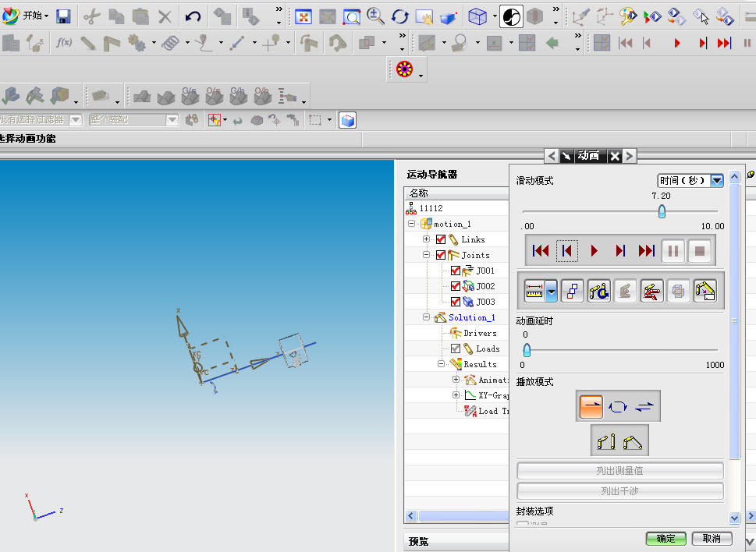The image size is (756, 552).
Task: Click the shaded sphere render style icon
Action: click(511, 17)
